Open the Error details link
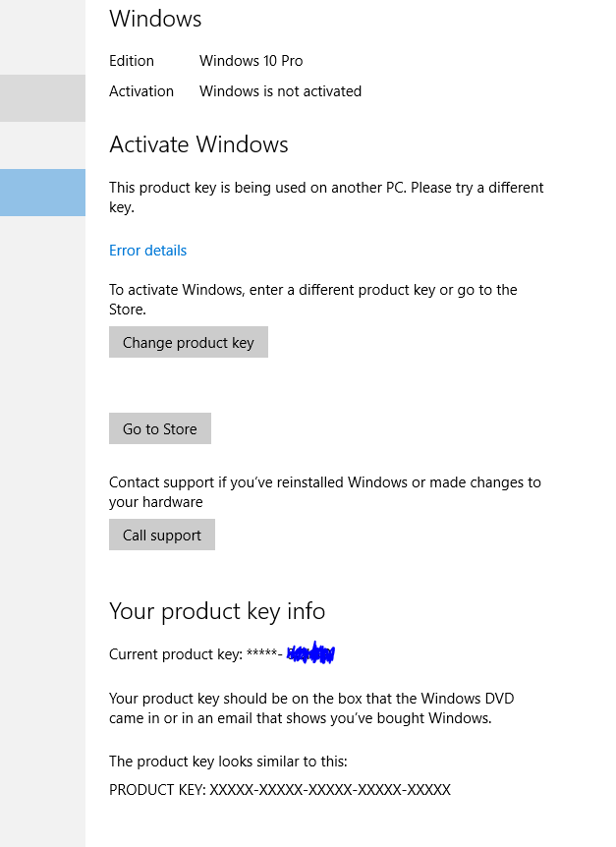 (147, 251)
